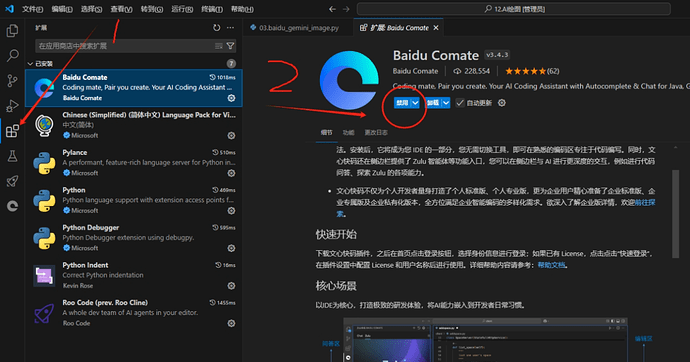This screenshot has height=362, width=690.
Task: Click Baidu Comate publisher name link
Action: point(415,71)
